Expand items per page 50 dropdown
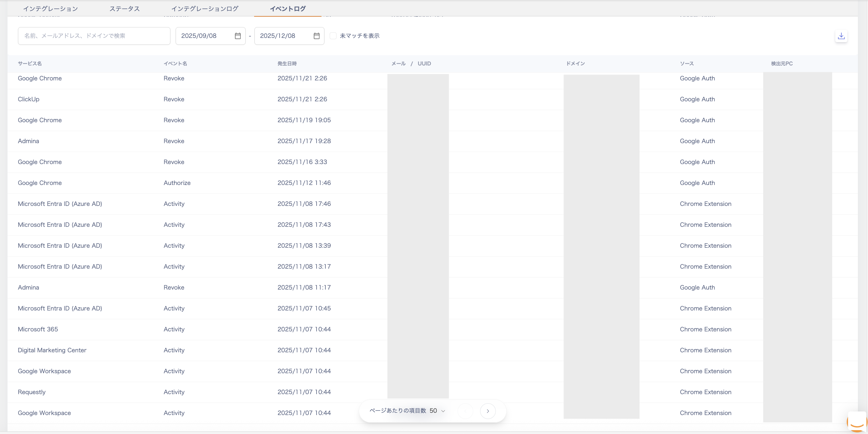This screenshot has height=434, width=868. 437,411
